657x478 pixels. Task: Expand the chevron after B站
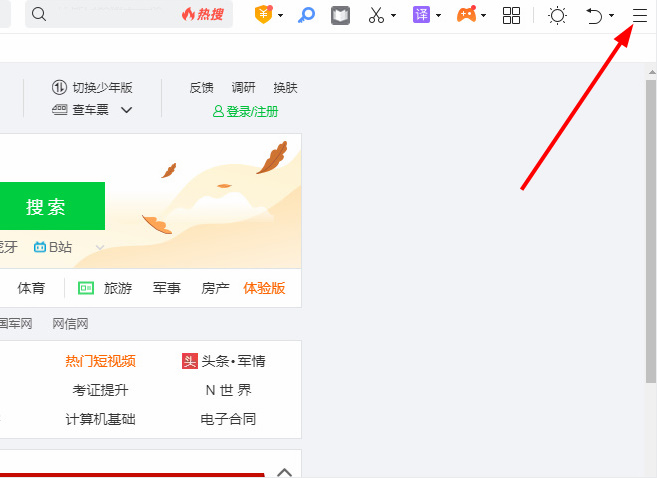(100, 248)
